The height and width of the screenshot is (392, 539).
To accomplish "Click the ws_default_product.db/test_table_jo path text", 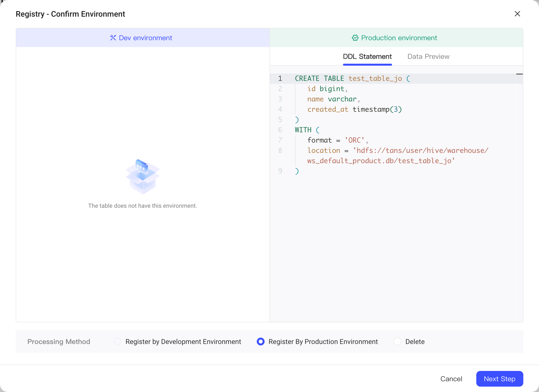I will (381, 161).
